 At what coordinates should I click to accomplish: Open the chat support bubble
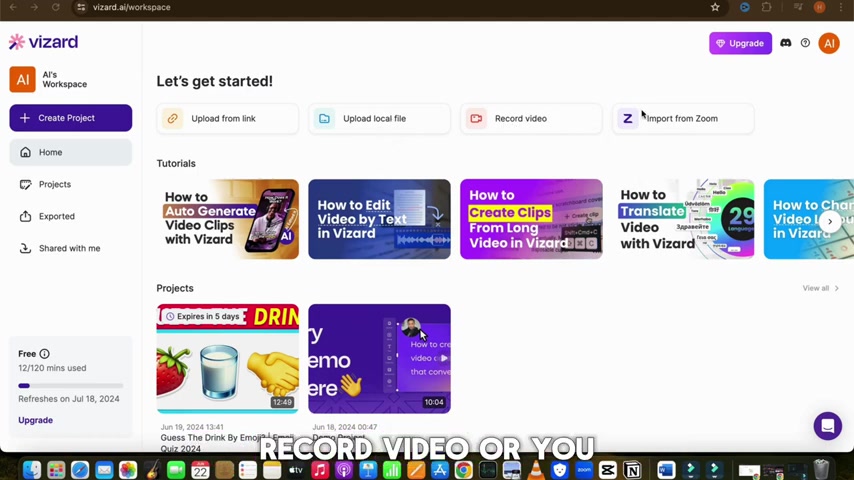827,426
